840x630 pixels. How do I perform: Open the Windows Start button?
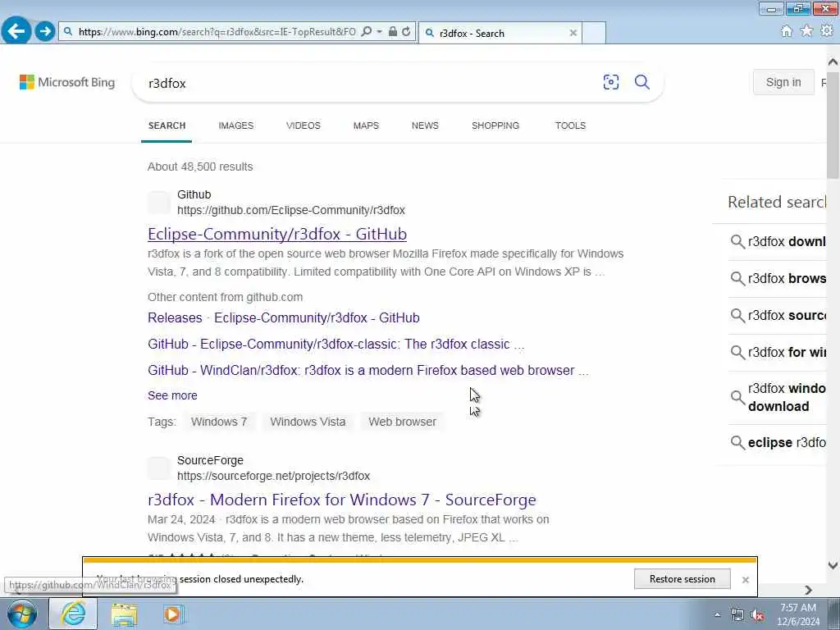coord(22,614)
